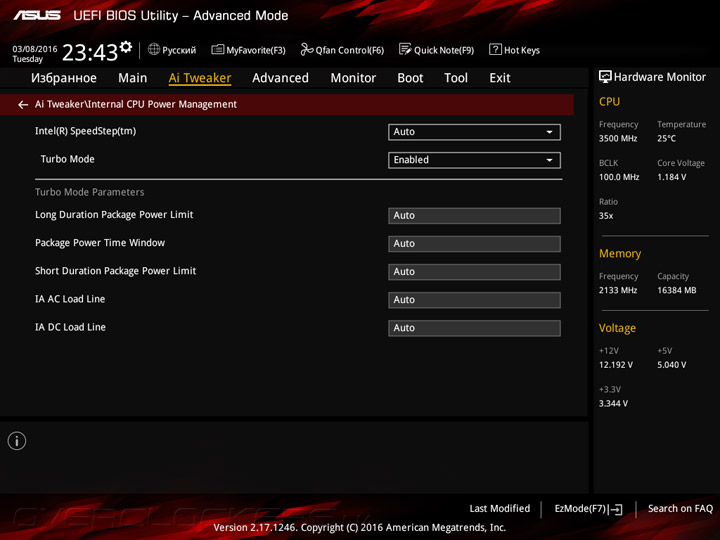Image resolution: width=720 pixels, height=540 pixels.
Task: Click the 16384 MB capacity value
Action: [x=676, y=291]
